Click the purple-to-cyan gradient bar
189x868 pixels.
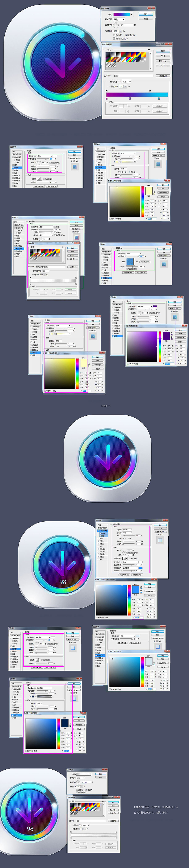137,95
